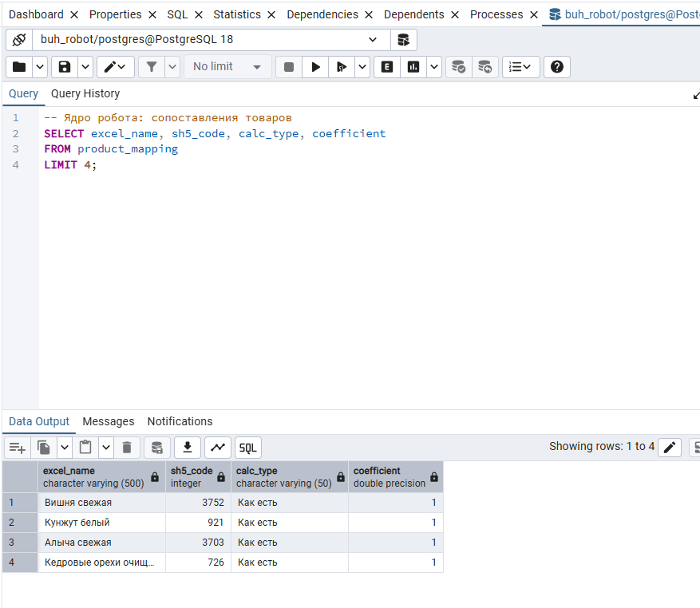Click the SQL button in the results toolbar
This screenshot has width=700, height=608.
[247, 448]
